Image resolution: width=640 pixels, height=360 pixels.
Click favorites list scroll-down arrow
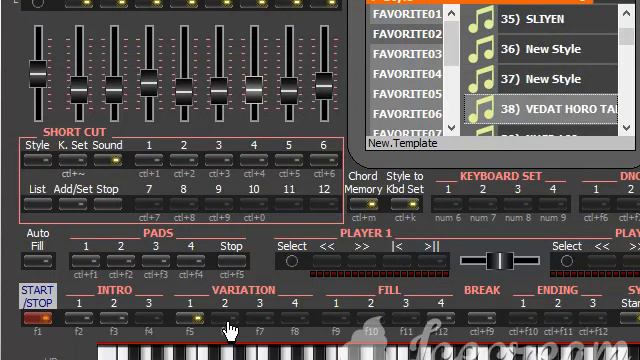click(x=451, y=127)
